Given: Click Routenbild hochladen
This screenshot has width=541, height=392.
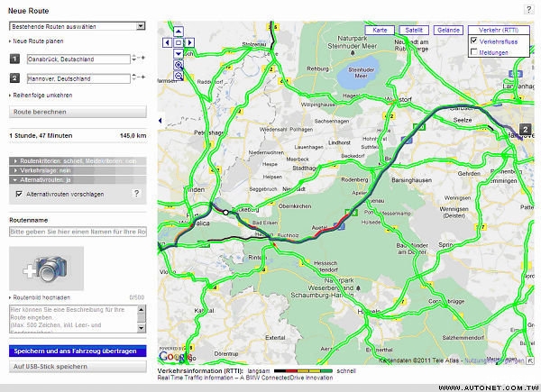Looking at the screenshot, I should [x=40, y=297].
